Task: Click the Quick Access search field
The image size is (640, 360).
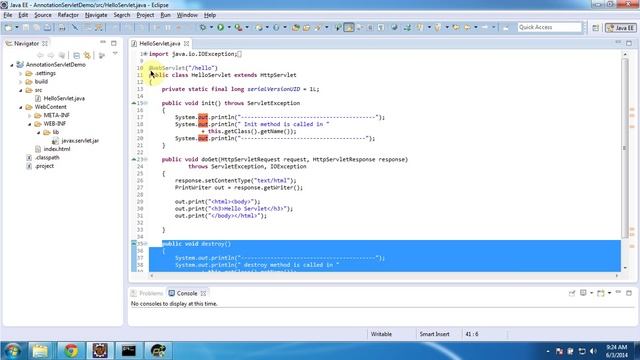Action: click(549, 27)
